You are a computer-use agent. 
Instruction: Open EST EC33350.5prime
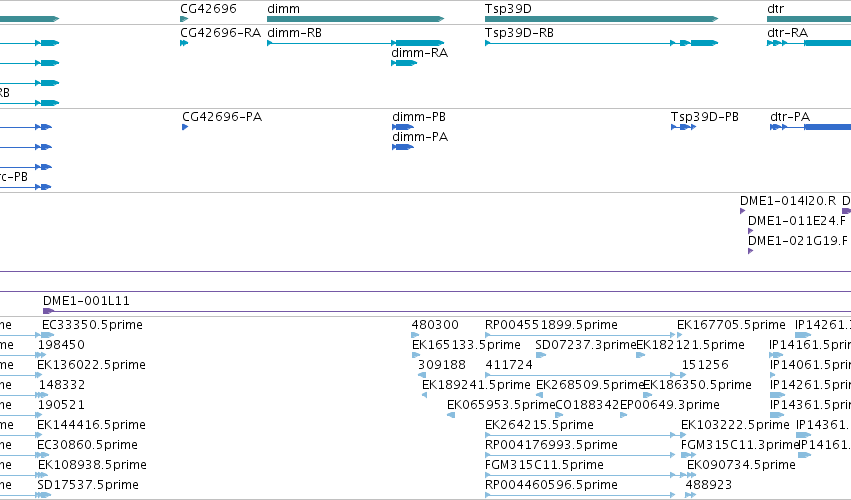(x=92, y=325)
